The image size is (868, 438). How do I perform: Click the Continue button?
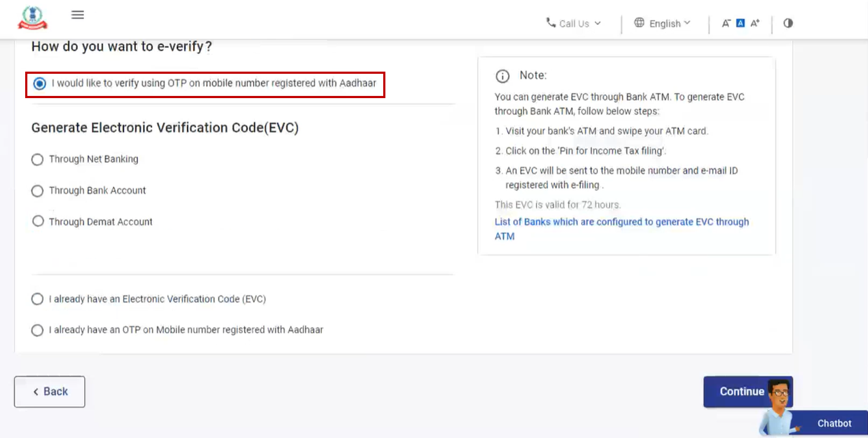(743, 391)
